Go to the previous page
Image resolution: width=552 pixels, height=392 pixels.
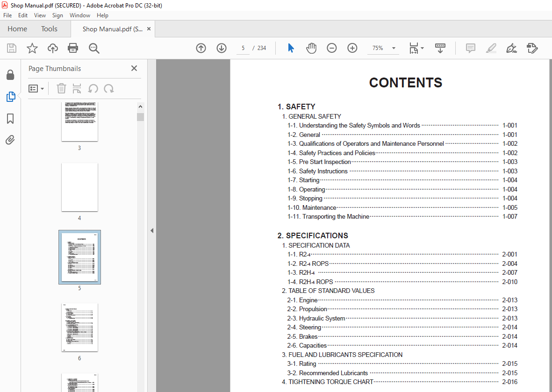coord(201,48)
